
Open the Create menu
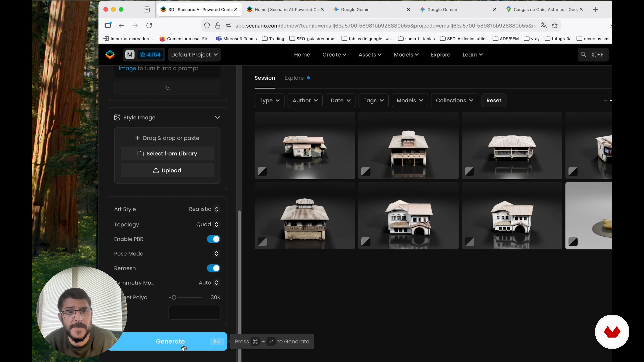point(334,55)
